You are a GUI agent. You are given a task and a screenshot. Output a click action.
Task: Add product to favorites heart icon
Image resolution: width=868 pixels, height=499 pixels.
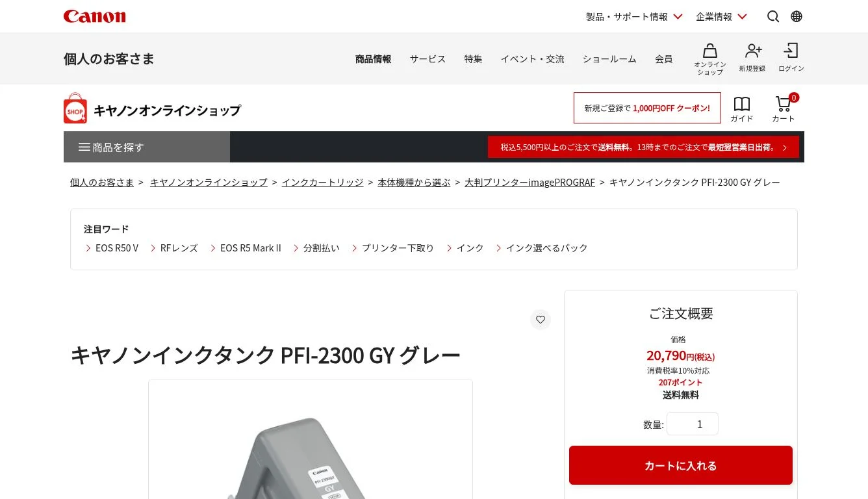tap(541, 320)
